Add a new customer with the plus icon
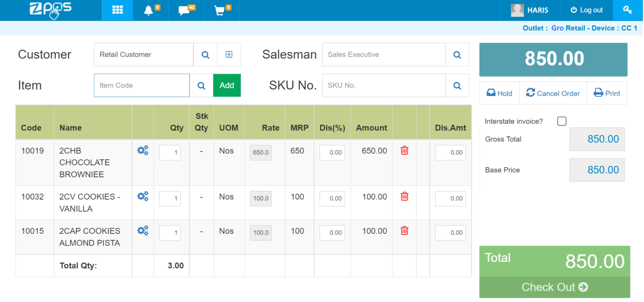 229,54
